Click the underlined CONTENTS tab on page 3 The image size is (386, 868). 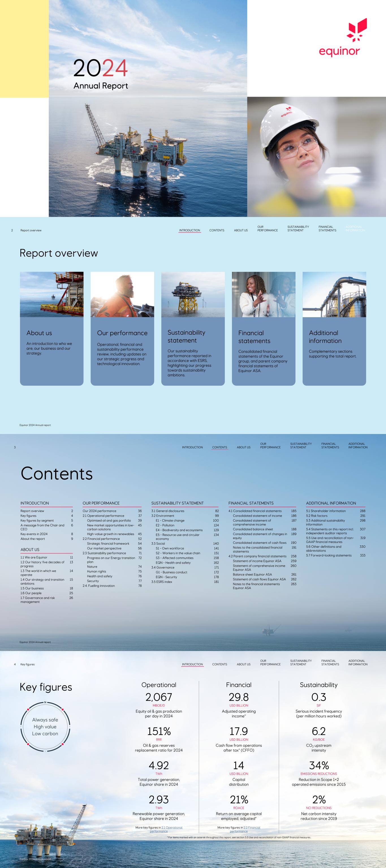click(220, 447)
